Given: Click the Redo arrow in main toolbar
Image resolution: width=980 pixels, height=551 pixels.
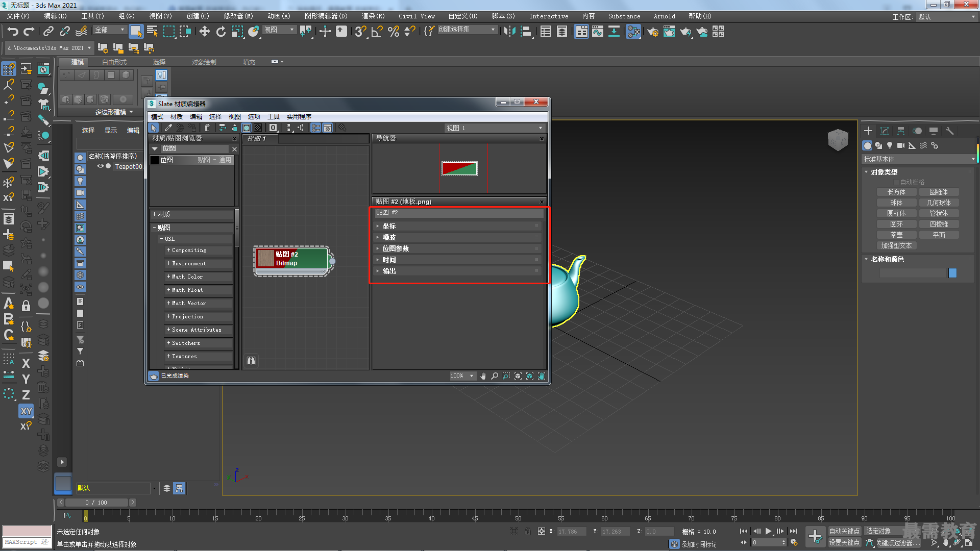Looking at the screenshot, I should [29, 32].
